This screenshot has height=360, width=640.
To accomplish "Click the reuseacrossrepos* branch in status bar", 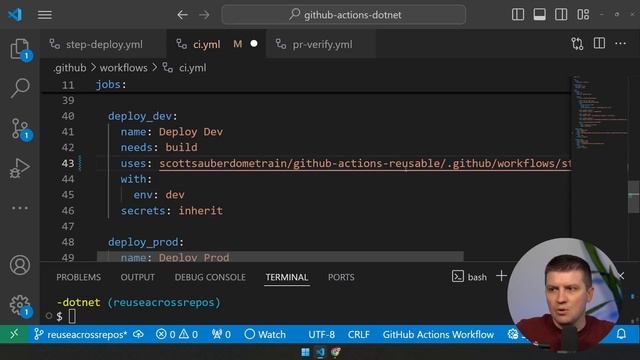I will coord(81,335).
